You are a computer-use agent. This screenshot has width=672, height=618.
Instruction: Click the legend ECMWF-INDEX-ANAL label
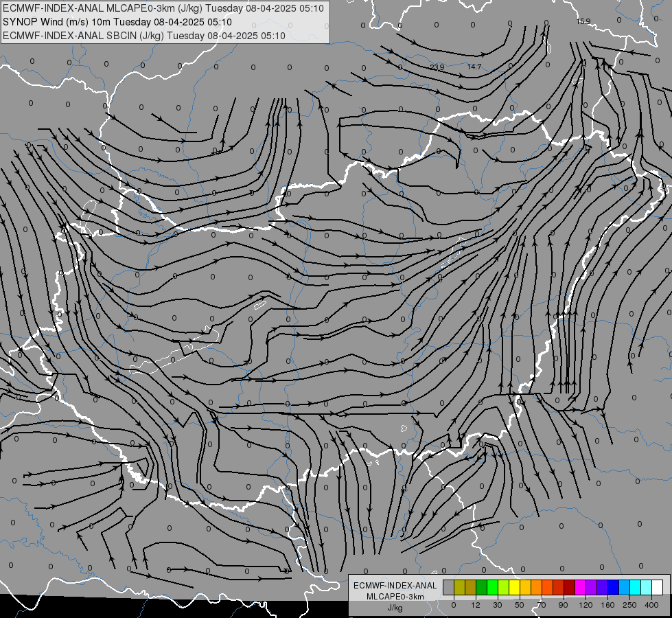(395, 586)
